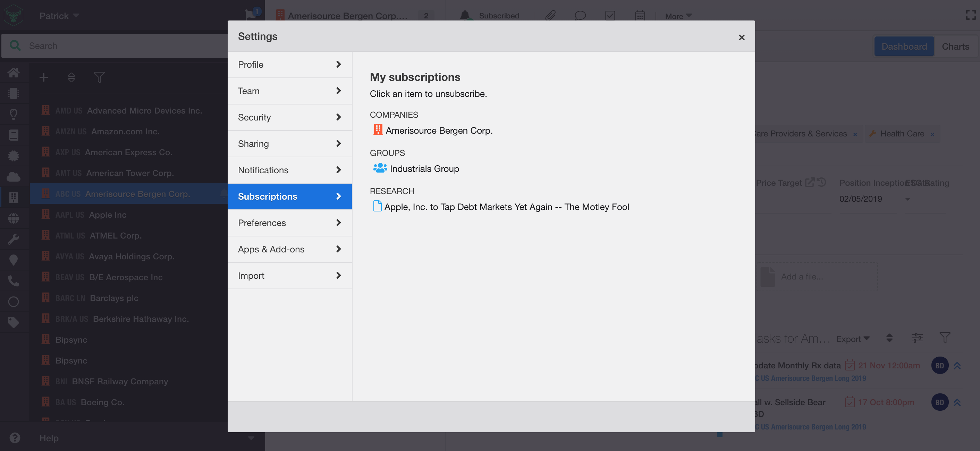The image size is (980, 451).
Task: Click the Home icon in sidebar
Action: tap(13, 72)
